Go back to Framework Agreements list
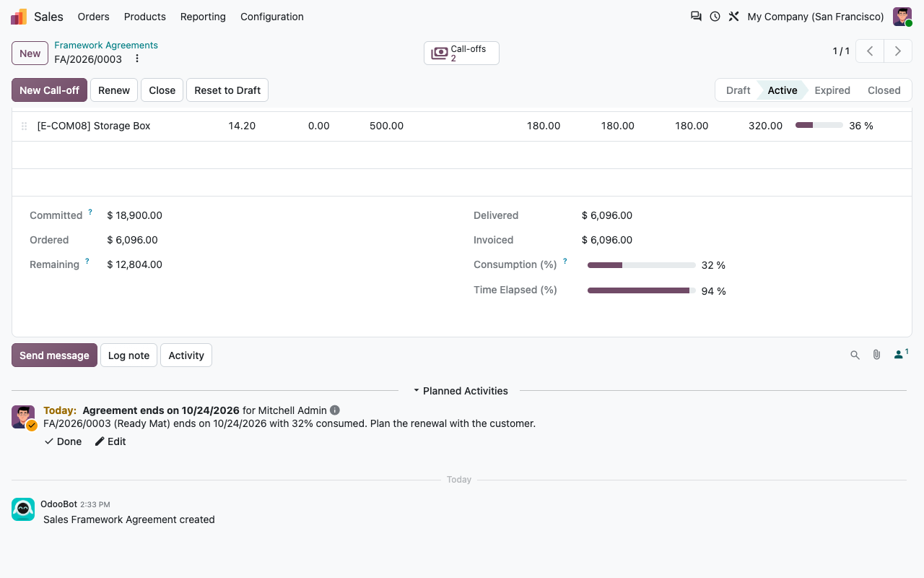Screen dimensions: 924x578 click(x=106, y=45)
